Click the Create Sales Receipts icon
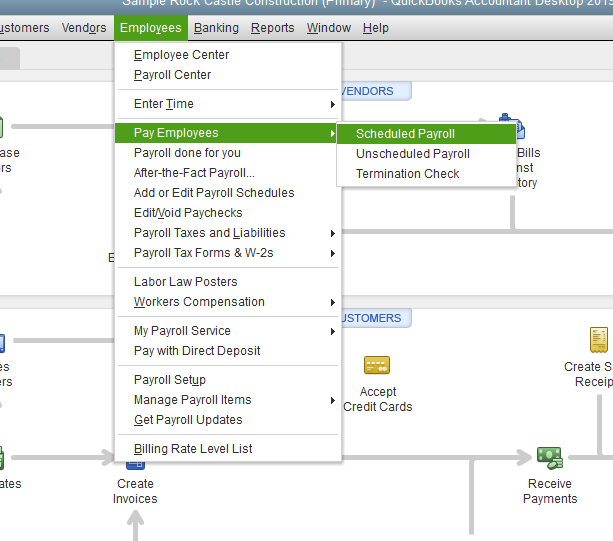Viewport: 613px width, 541px height. click(x=599, y=340)
